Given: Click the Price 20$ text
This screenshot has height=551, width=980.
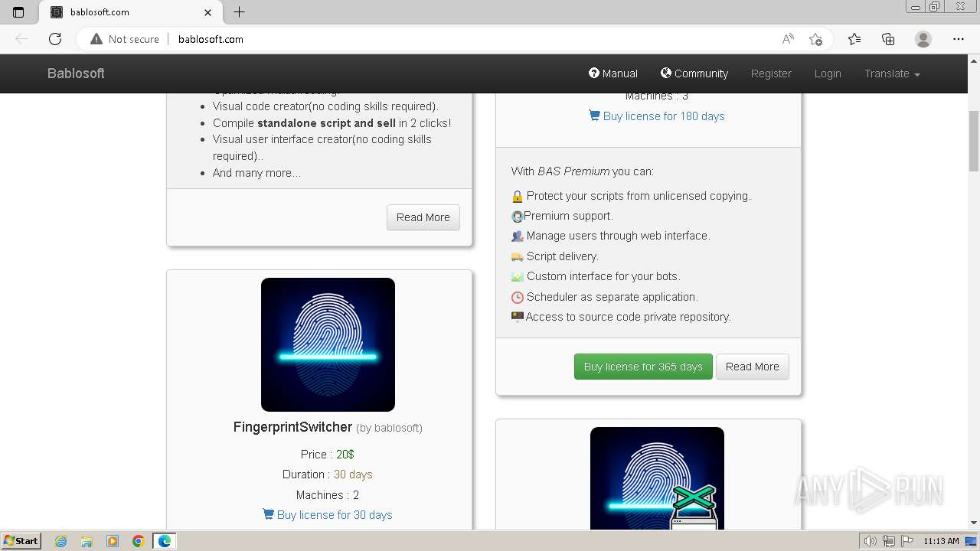Looking at the screenshot, I should [328, 455].
